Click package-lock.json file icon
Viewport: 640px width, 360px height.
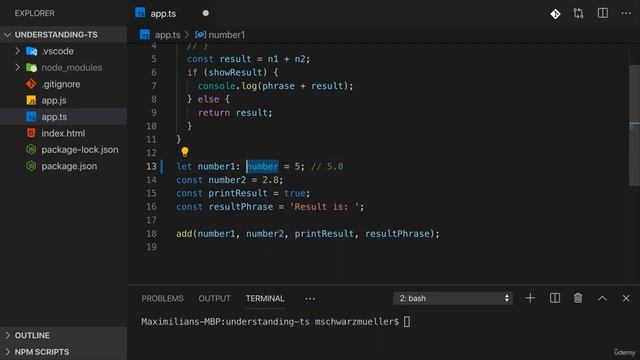coord(31,150)
